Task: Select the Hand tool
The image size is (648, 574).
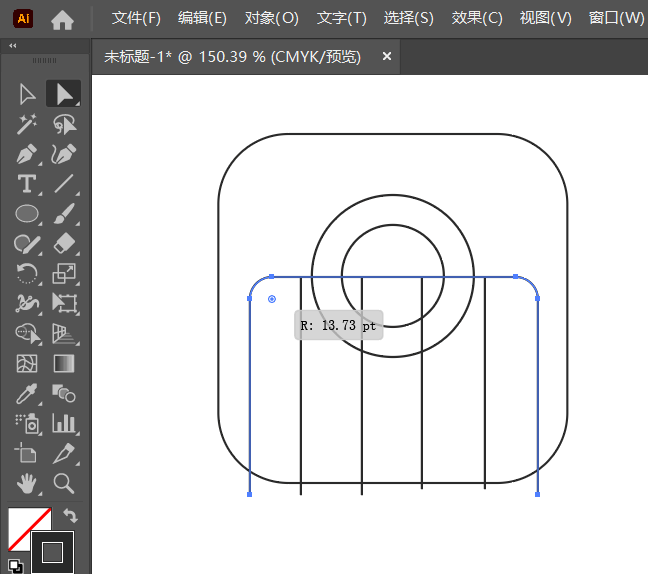Action: click(27, 483)
